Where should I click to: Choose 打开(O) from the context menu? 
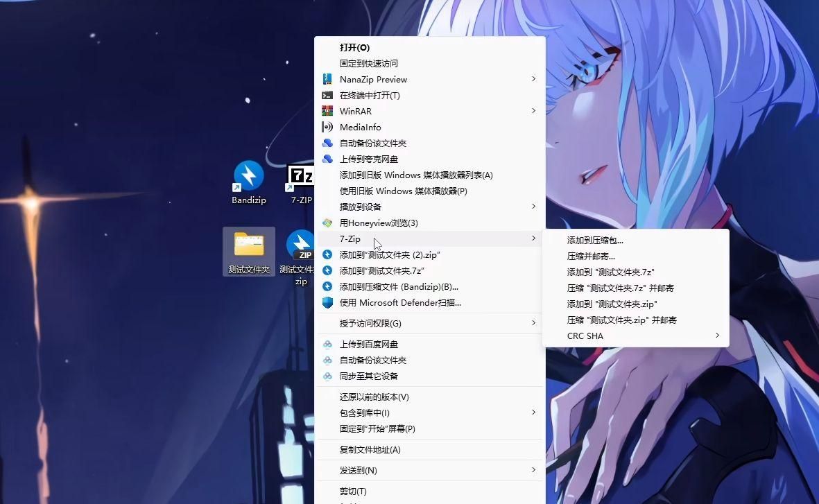(x=430, y=48)
